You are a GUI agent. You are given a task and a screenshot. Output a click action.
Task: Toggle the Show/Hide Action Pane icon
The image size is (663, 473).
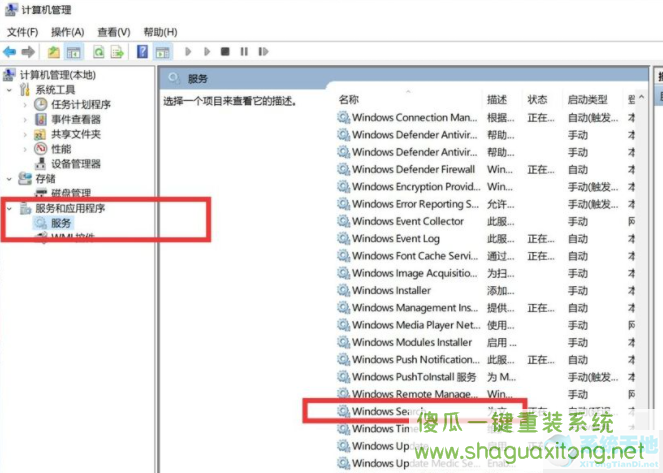pos(162,52)
